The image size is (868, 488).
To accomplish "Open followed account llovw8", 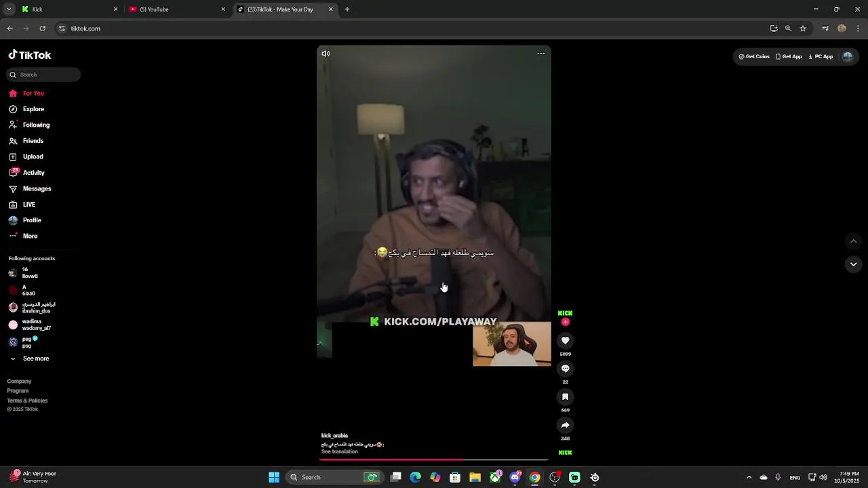I will [23, 273].
